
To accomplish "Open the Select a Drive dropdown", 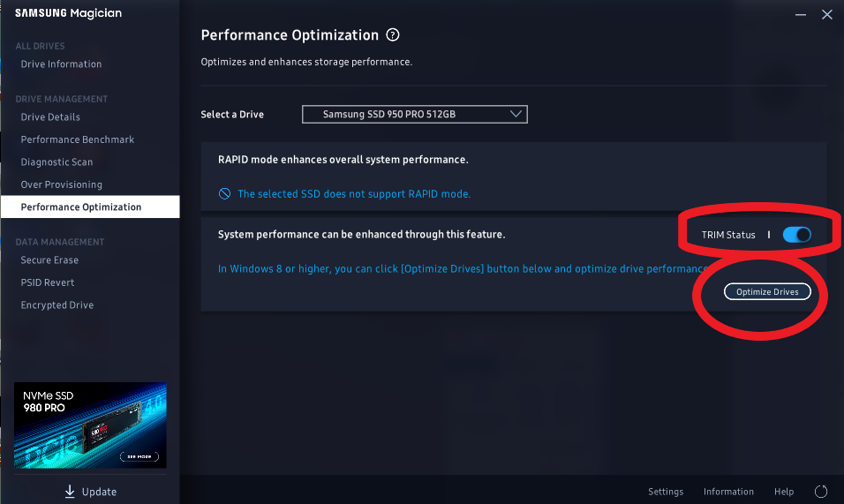I will tap(414, 114).
